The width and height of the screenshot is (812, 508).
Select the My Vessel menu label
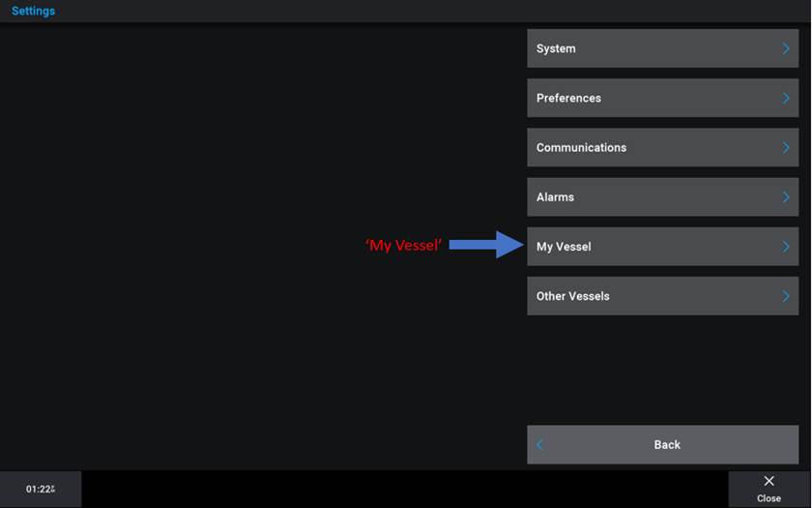pyautogui.click(x=564, y=247)
